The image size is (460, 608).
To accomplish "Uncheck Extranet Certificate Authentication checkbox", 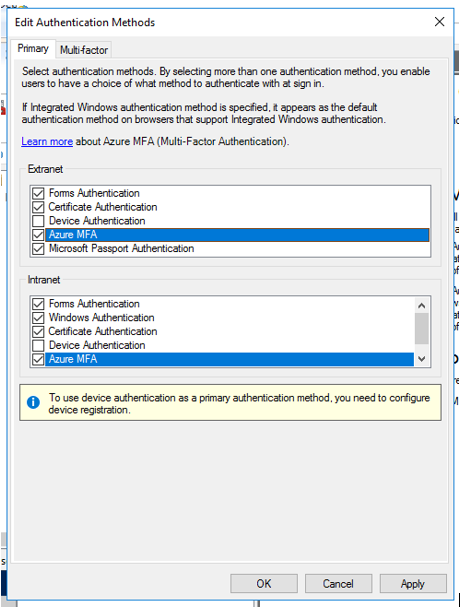I will [x=38, y=207].
